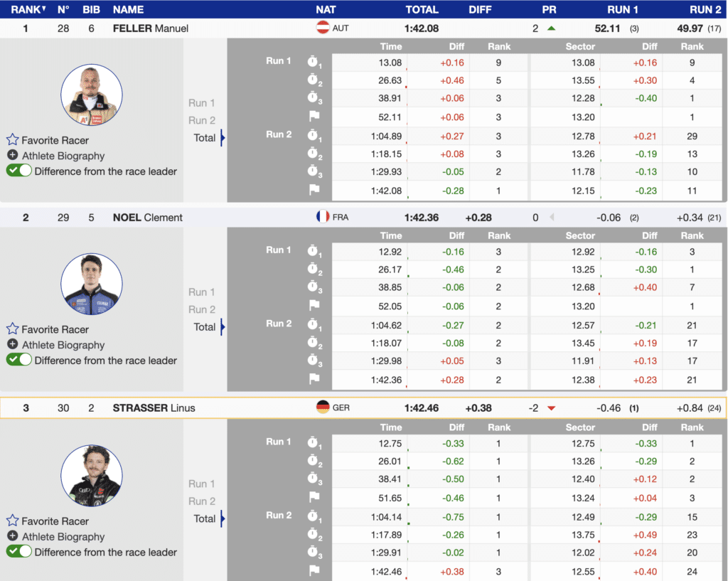Click the Favorite Racer star for Noel
Viewport: 728px width, 581px height.
[13, 329]
